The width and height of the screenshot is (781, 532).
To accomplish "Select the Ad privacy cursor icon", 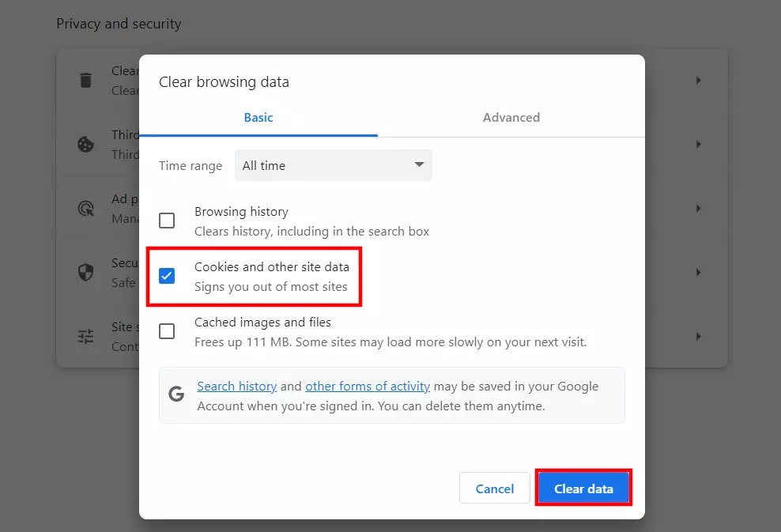I will coord(85,208).
